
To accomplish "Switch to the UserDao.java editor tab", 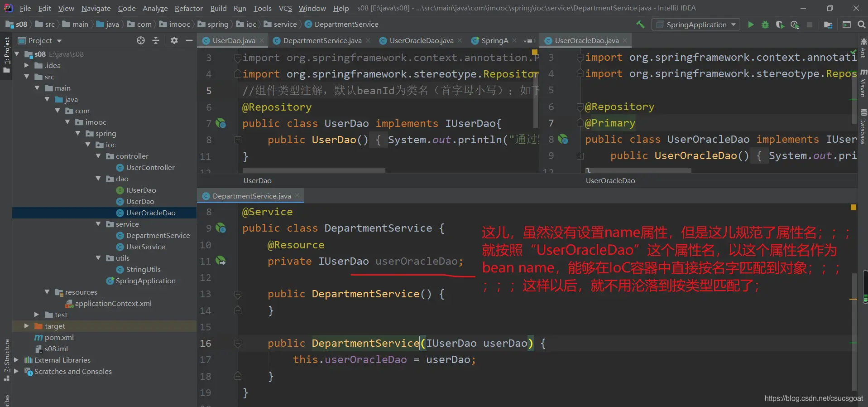I will click(234, 41).
